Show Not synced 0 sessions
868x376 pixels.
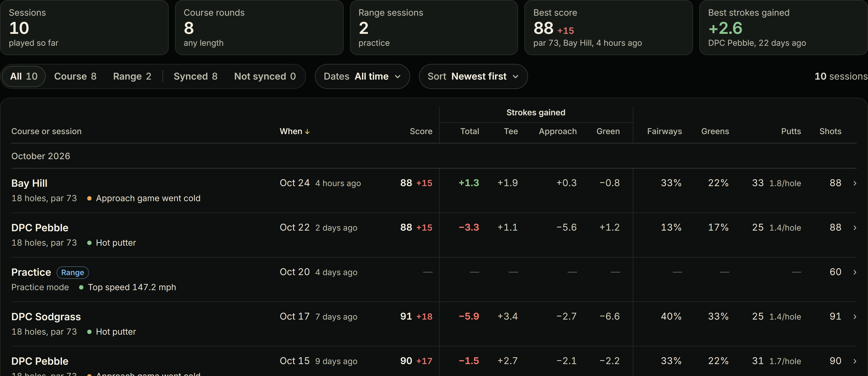(265, 76)
